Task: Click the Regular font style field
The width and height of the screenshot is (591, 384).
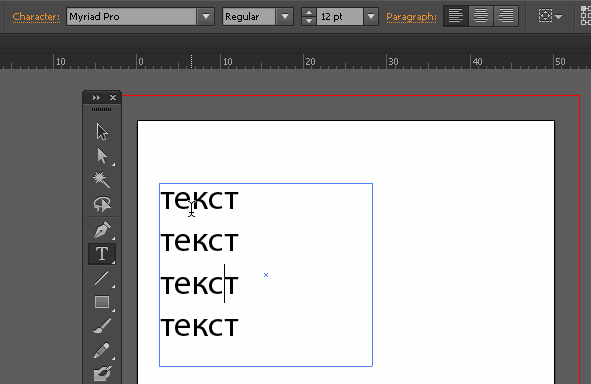Action: coord(249,17)
